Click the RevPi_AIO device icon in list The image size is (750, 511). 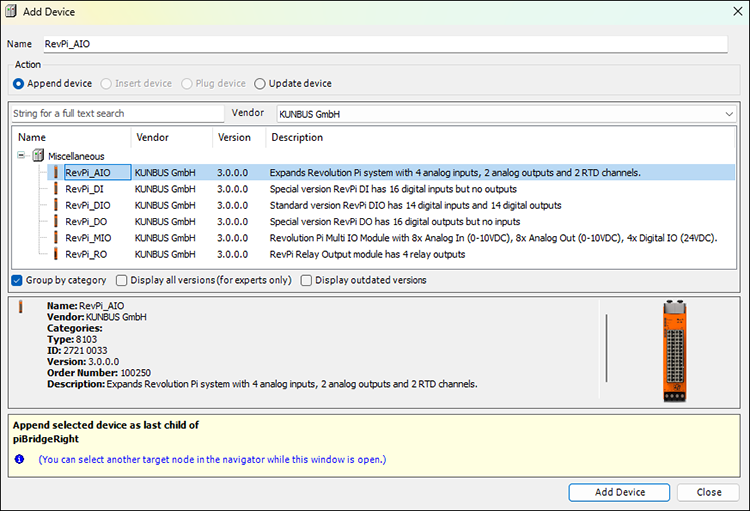click(x=55, y=172)
